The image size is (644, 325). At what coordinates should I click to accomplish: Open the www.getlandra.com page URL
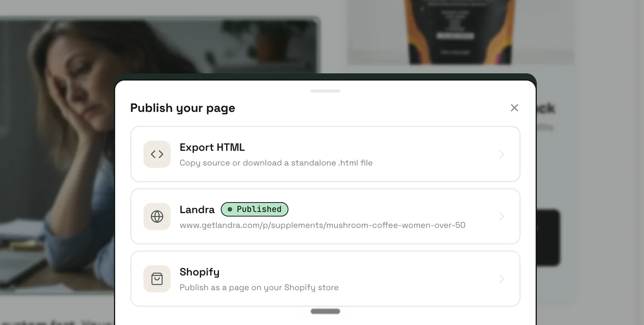click(322, 225)
